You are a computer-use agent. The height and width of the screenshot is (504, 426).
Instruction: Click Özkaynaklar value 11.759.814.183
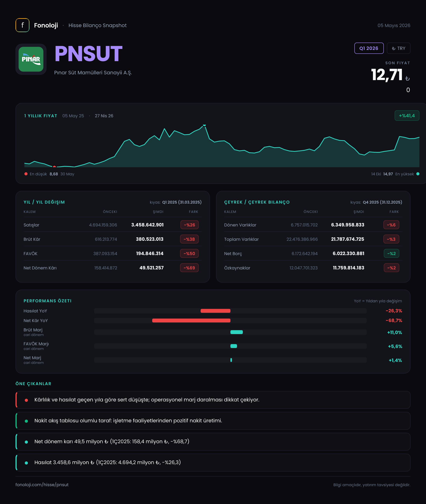coord(349,268)
